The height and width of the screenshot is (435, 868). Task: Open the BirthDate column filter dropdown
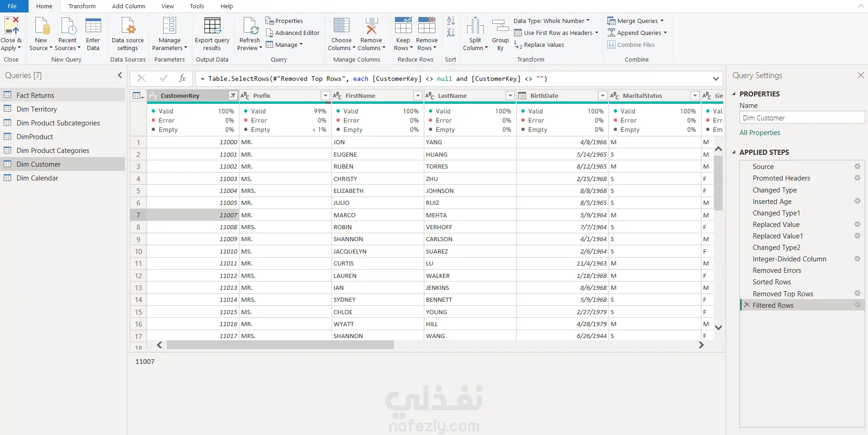pyautogui.click(x=603, y=96)
